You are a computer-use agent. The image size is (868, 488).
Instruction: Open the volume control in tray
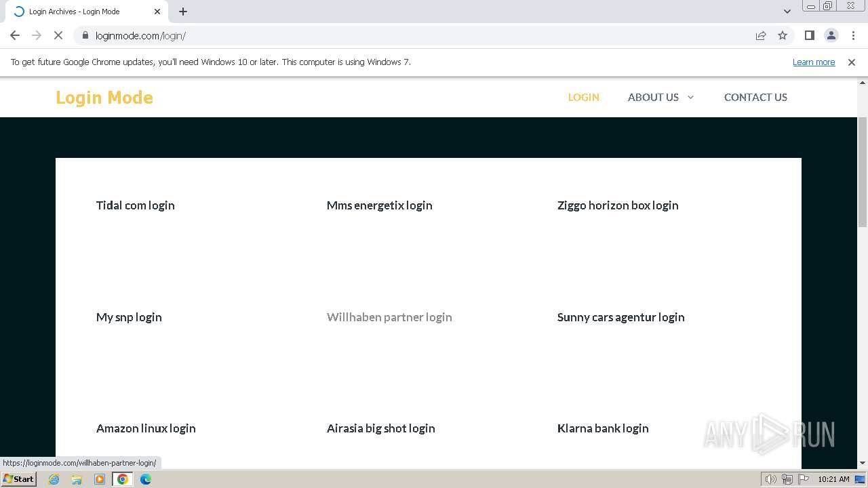(x=770, y=479)
